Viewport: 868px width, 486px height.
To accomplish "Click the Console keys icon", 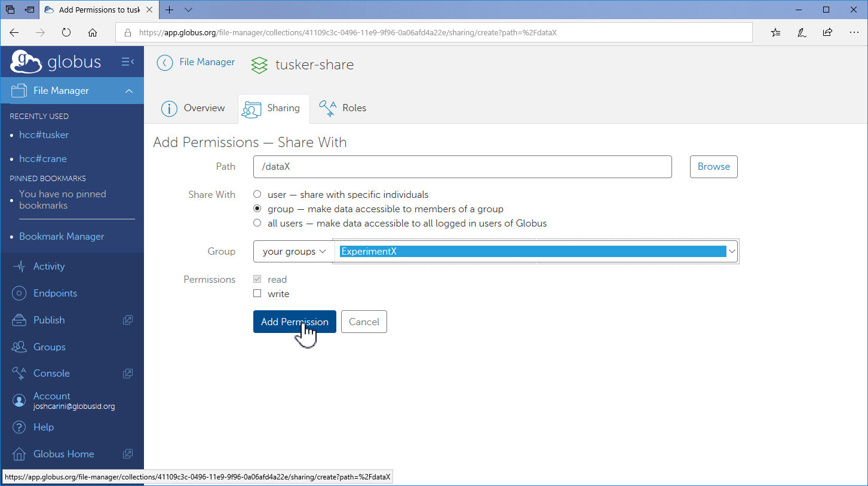I will point(20,374).
